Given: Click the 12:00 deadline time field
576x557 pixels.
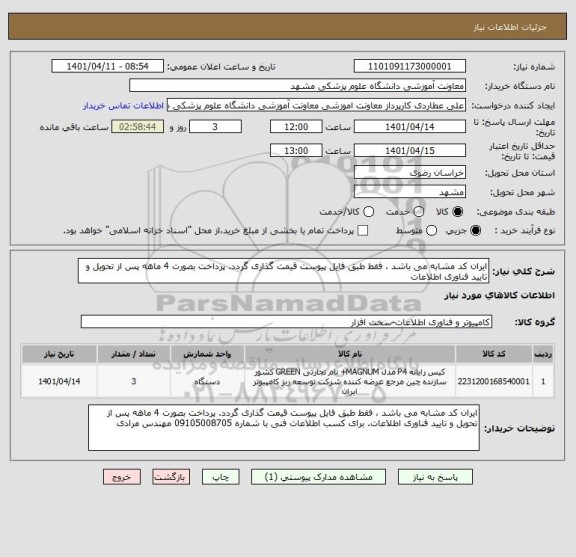Looking at the screenshot, I should pyautogui.click(x=296, y=127).
